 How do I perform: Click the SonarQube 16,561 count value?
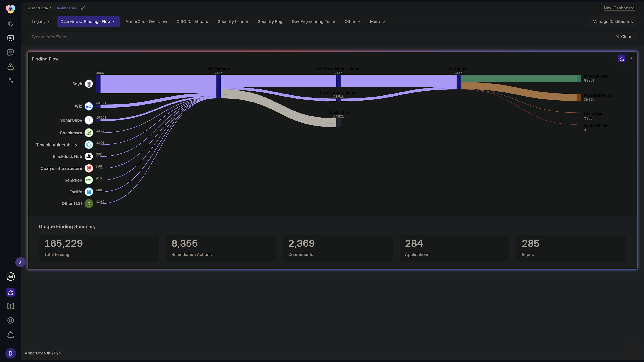pyautogui.click(x=101, y=117)
